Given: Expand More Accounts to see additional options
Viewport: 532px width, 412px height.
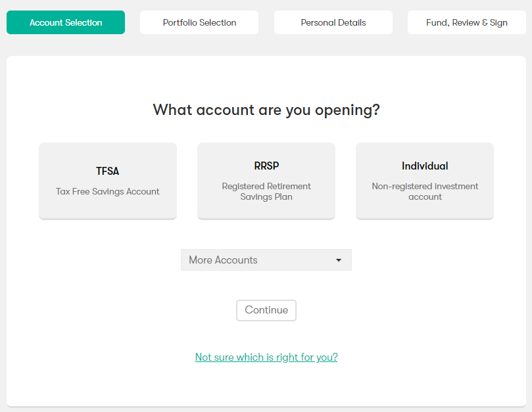Looking at the screenshot, I should (x=266, y=260).
